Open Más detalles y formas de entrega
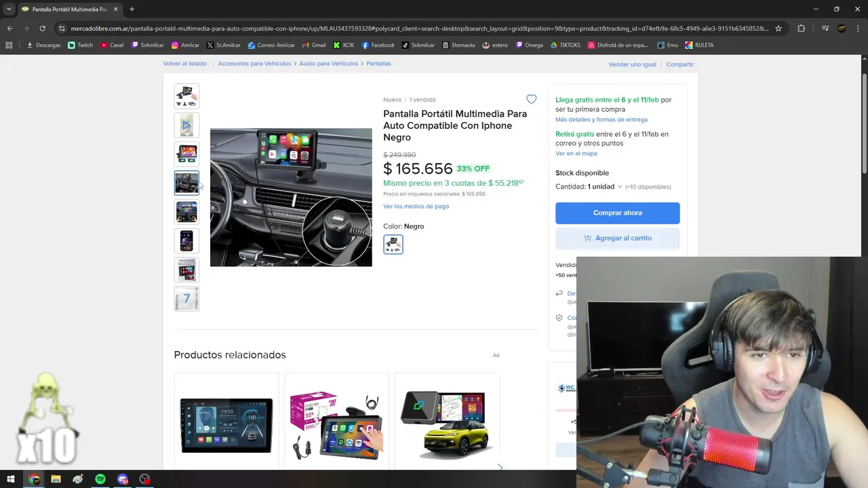The height and width of the screenshot is (488, 868). pyautogui.click(x=601, y=119)
